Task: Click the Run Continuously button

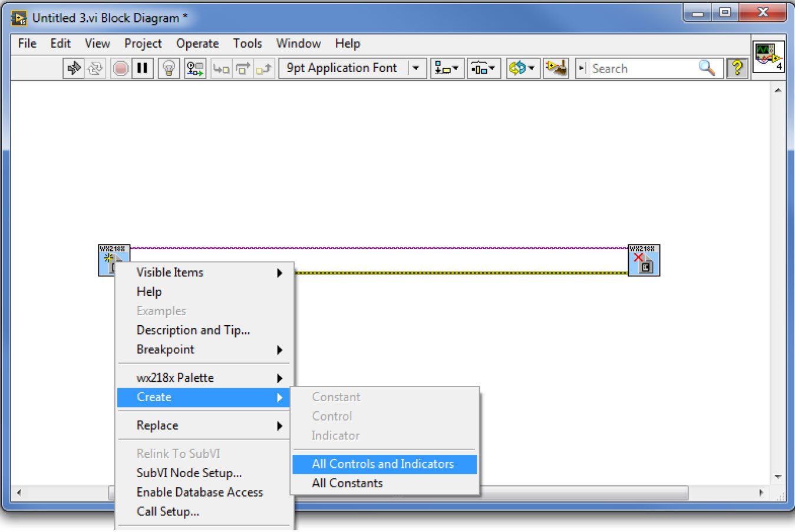Action: pyautogui.click(x=95, y=68)
